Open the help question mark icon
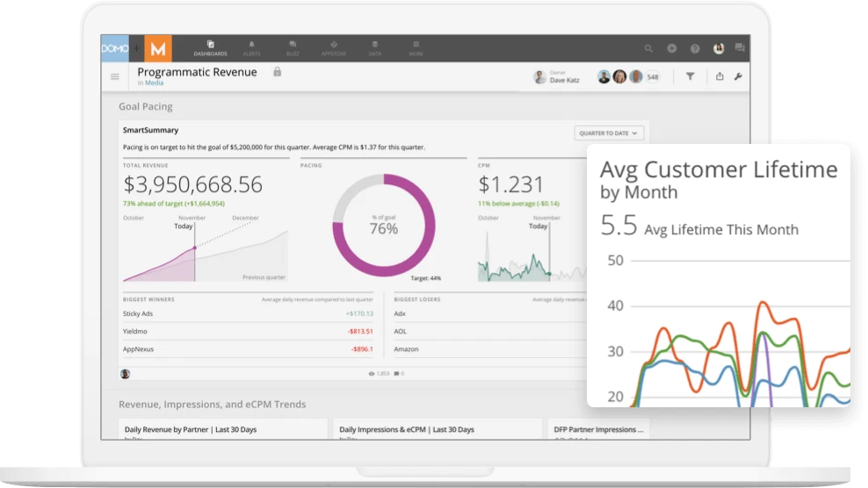 [695, 49]
